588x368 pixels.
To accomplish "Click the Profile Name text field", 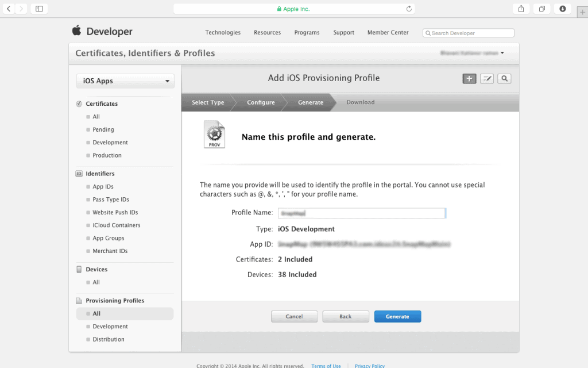I will pyautogui.click(x=362, y=213).
